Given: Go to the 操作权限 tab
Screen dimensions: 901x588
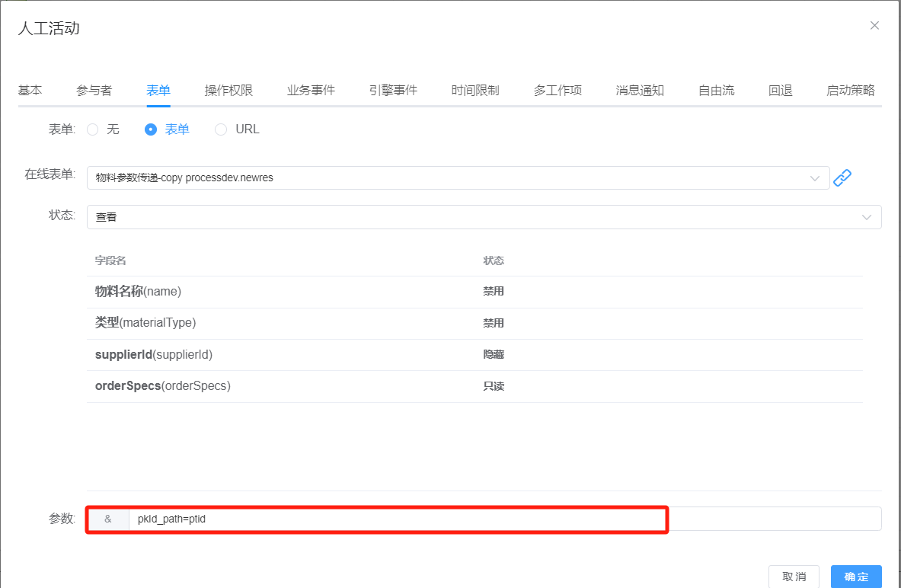Looking at the screenshot, I should click(x=228, y=91).
